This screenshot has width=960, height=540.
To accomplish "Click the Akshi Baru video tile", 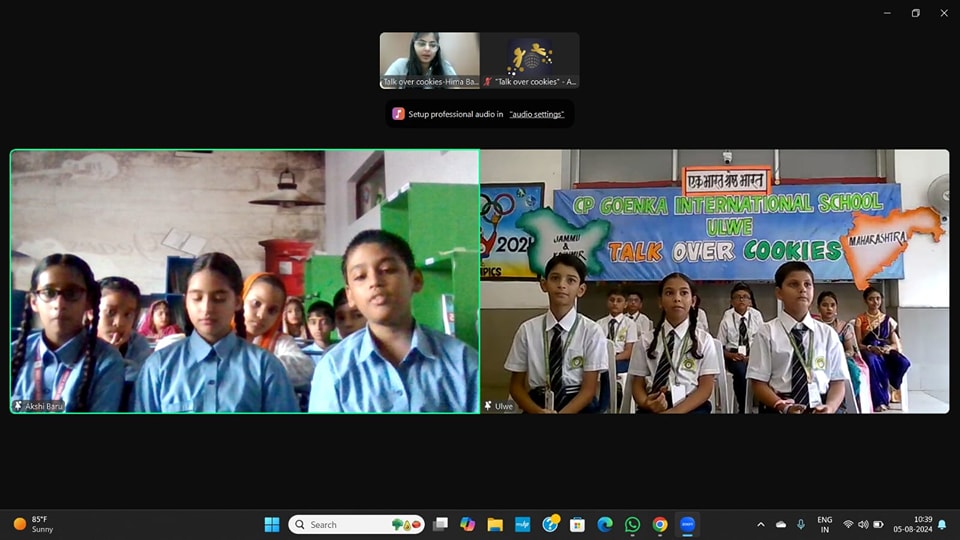I will (245, 282).
